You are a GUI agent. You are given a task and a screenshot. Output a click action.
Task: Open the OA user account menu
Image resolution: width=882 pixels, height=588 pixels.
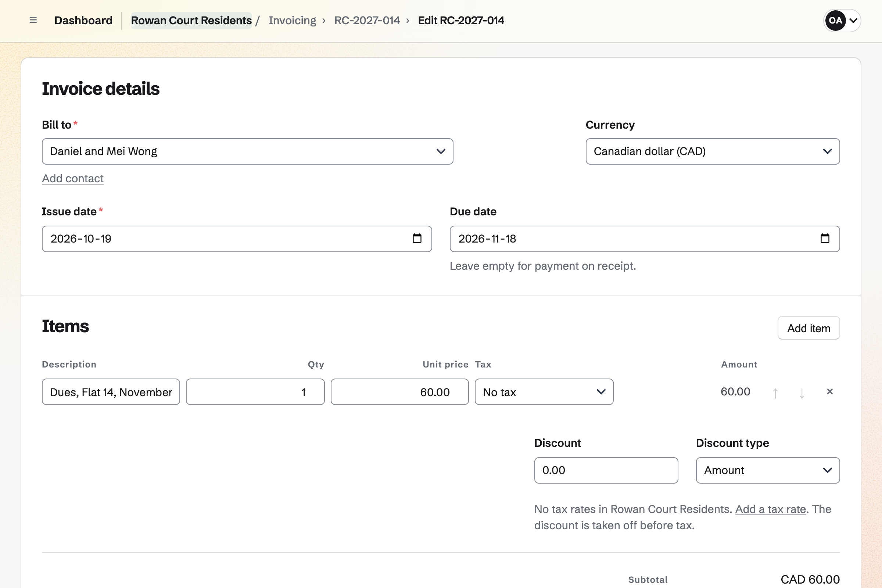[842, 20]
